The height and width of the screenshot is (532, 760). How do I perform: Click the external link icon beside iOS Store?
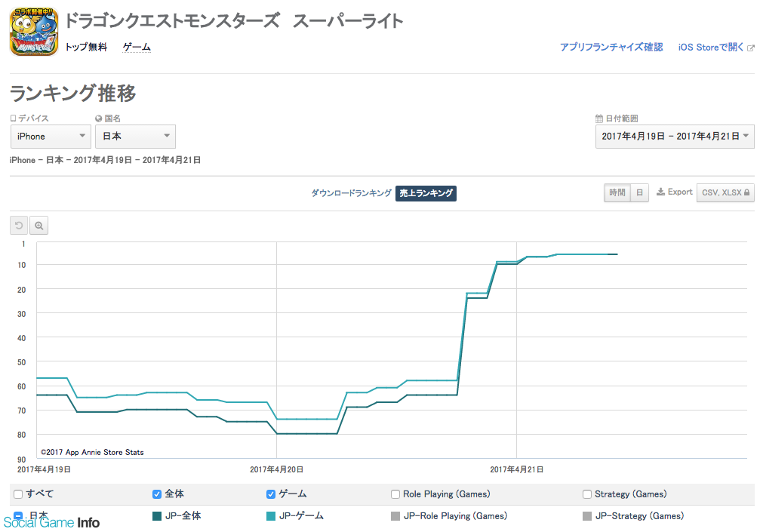click(751, 48)
